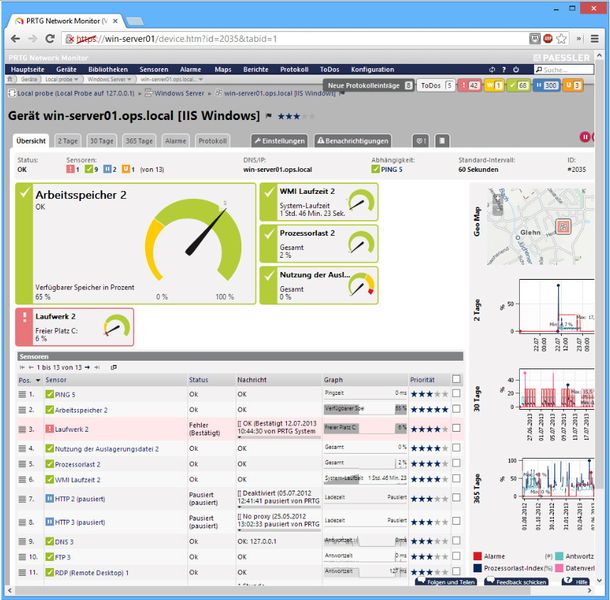Switch to the 365 Tage tab

point(139,141)
